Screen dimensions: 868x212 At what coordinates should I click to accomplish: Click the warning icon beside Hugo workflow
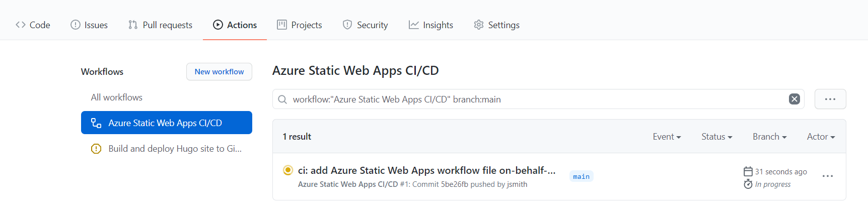tap(96, 149)
